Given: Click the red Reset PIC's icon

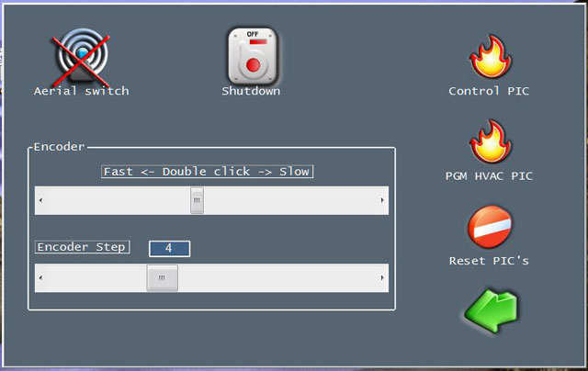Looking at the screenshot, I should [x=490, y=226].
